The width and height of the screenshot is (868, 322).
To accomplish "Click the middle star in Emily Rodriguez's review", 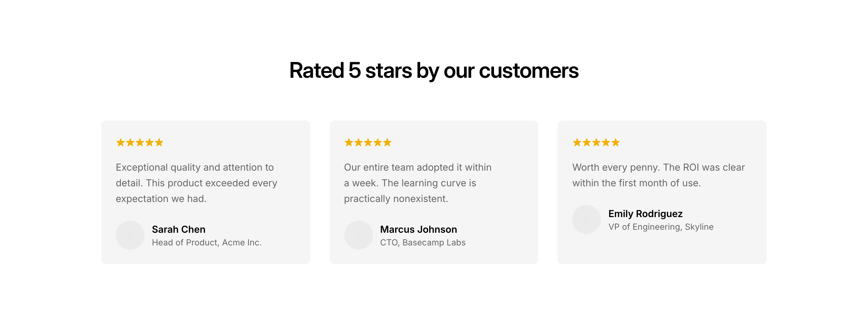I will (596, 142).
